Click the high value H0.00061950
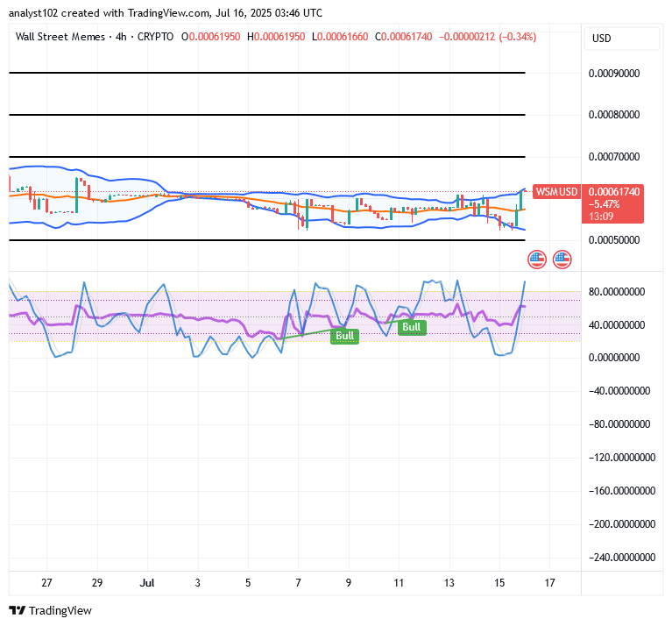Image resolution: width=672 pixels, height=626 pixels. 276,37
